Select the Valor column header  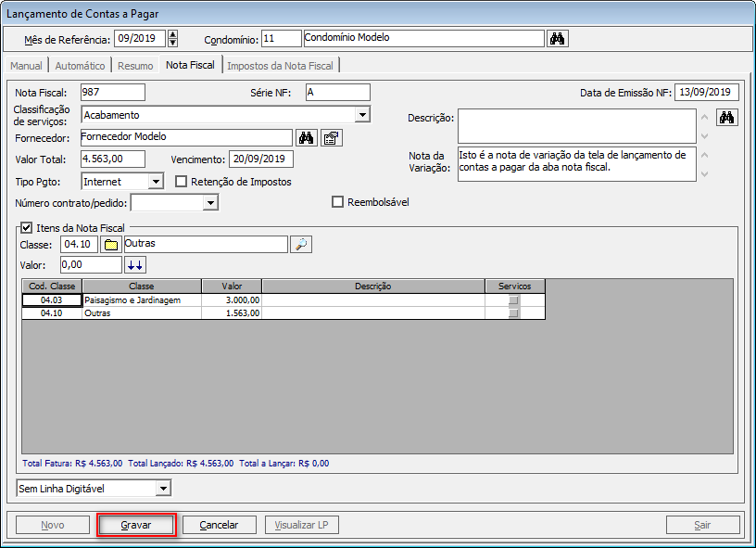click(x=232, y=287)
